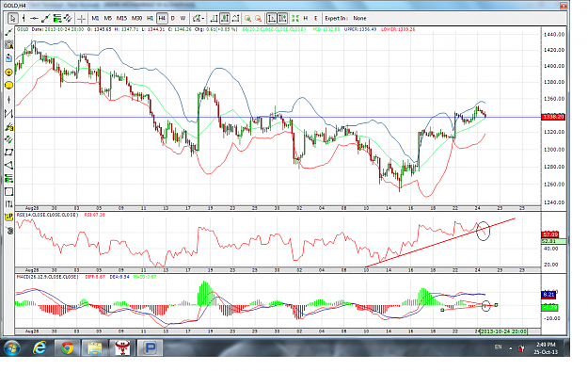Open Windows Explorer from taskbar
The height and width of the screenshot is (371, 588).
94,348
